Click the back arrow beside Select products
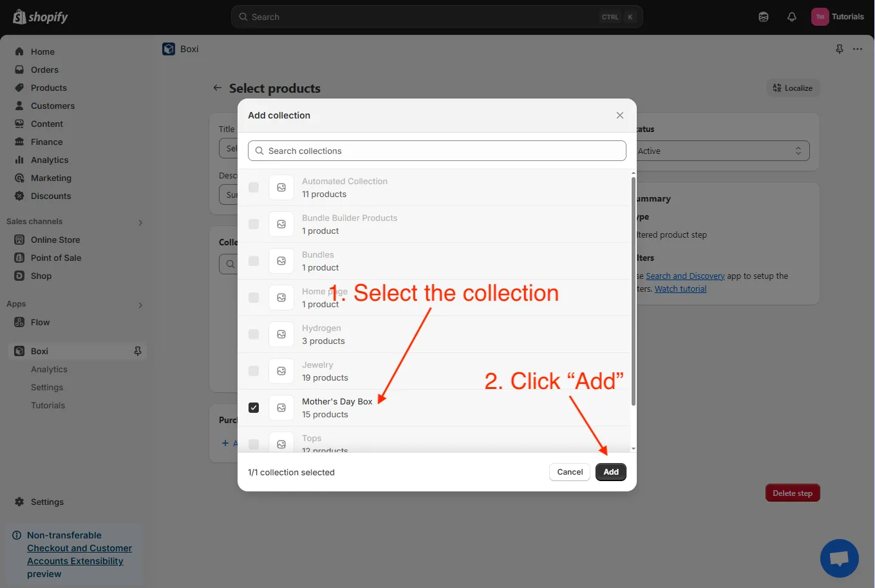Screen dimensions: 875x588 point(218,88)
